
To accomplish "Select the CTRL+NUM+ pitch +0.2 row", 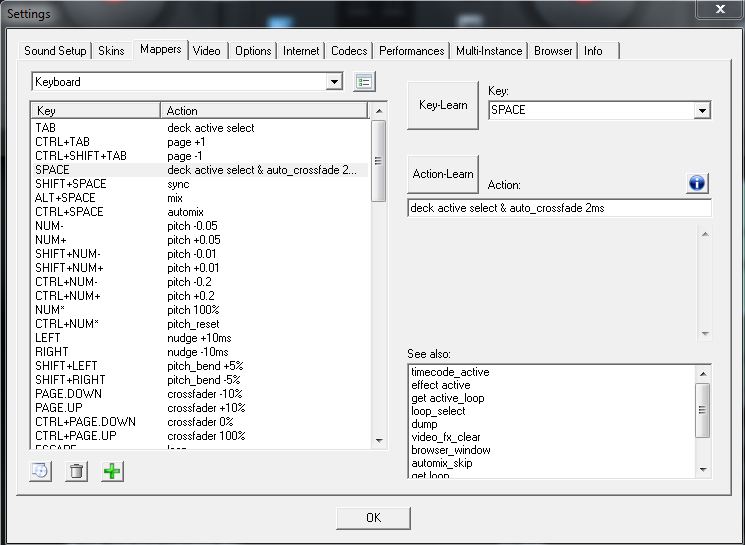I will [200, 296].
